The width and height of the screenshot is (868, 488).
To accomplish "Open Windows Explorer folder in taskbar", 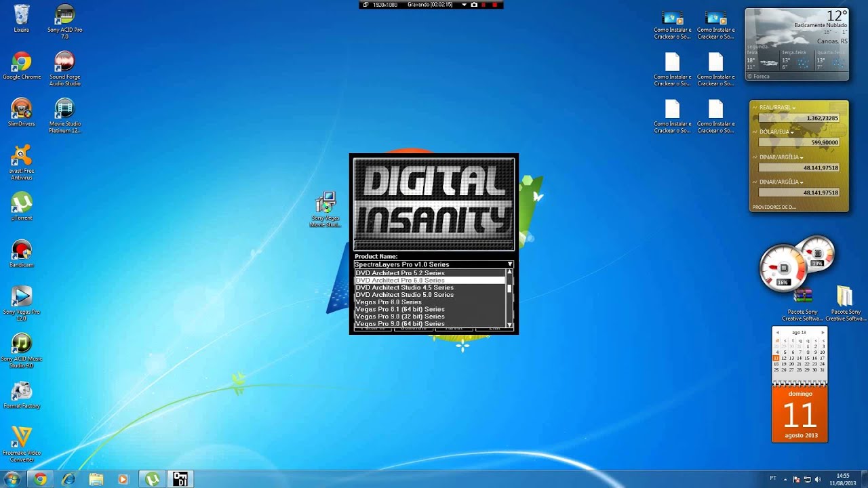I will click(96, 479).
